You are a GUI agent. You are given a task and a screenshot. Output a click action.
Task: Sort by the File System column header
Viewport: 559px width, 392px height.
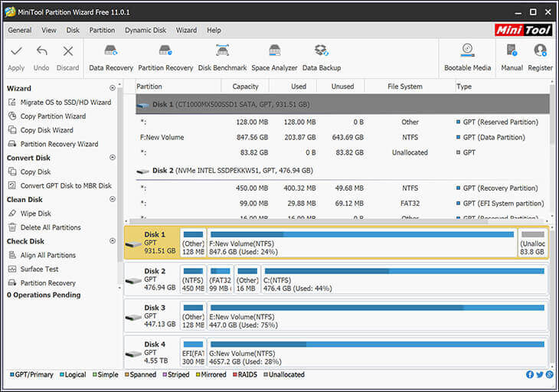coord(410,87)
